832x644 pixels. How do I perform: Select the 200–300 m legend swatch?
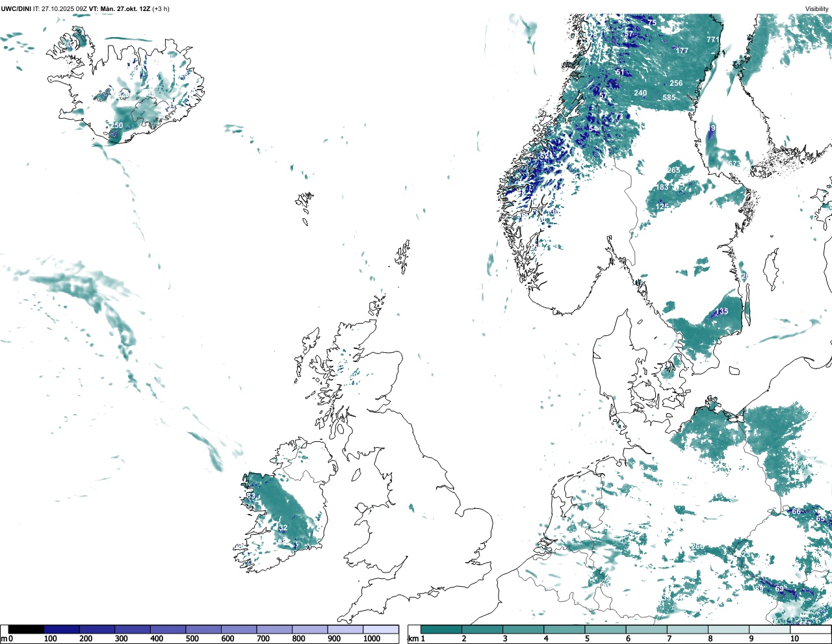tap(97, 629)
